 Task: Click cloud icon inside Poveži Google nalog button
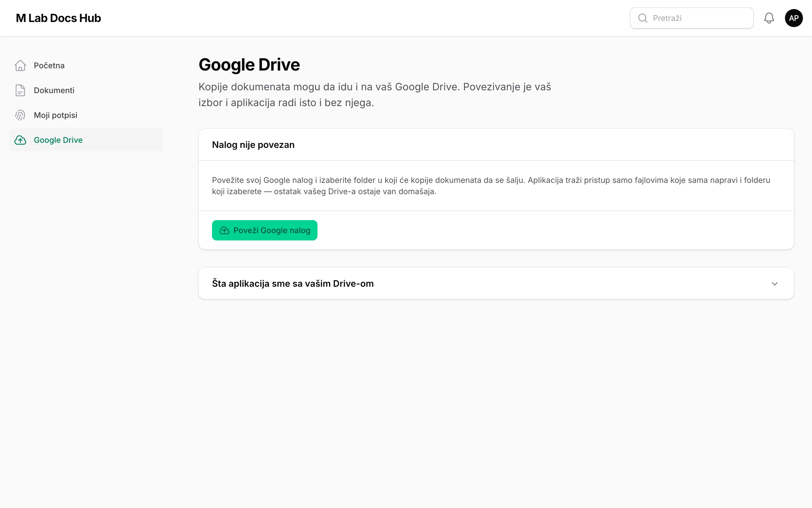(x=224, y=231)
